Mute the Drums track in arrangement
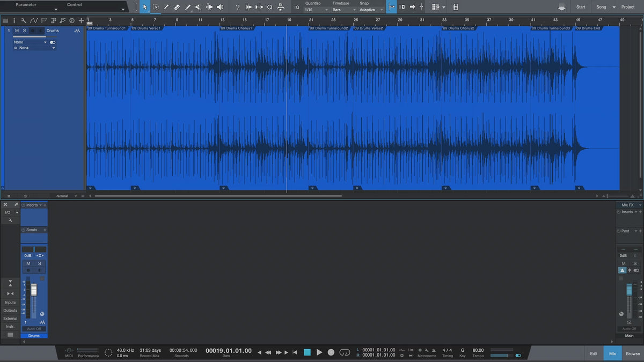644x362 pixels. point(17,31)
